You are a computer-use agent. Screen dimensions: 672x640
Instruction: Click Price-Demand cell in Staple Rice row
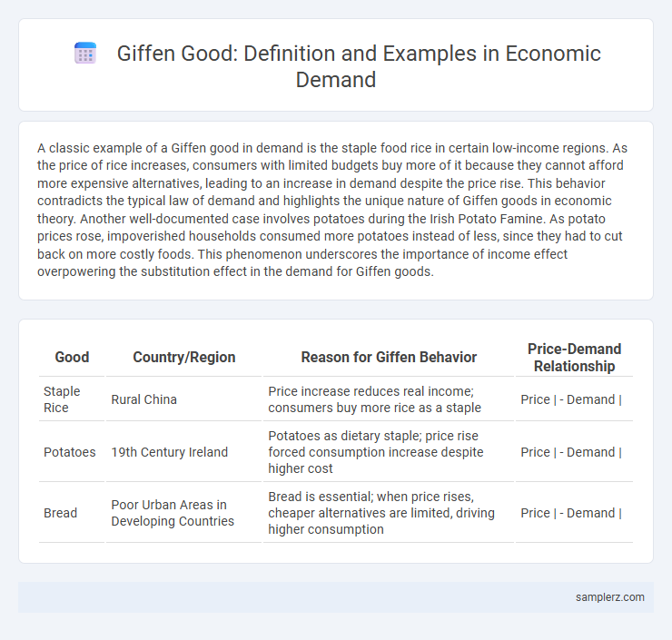tap(574, 399)
